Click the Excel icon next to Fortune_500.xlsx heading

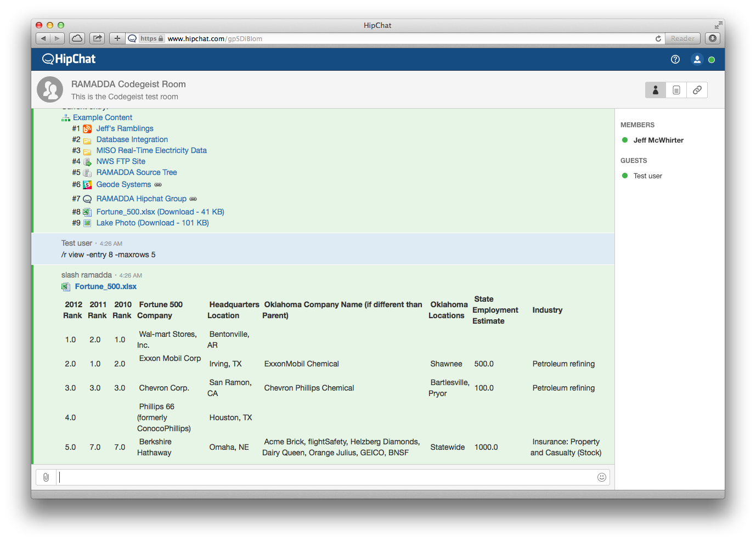tap(66, 287)
